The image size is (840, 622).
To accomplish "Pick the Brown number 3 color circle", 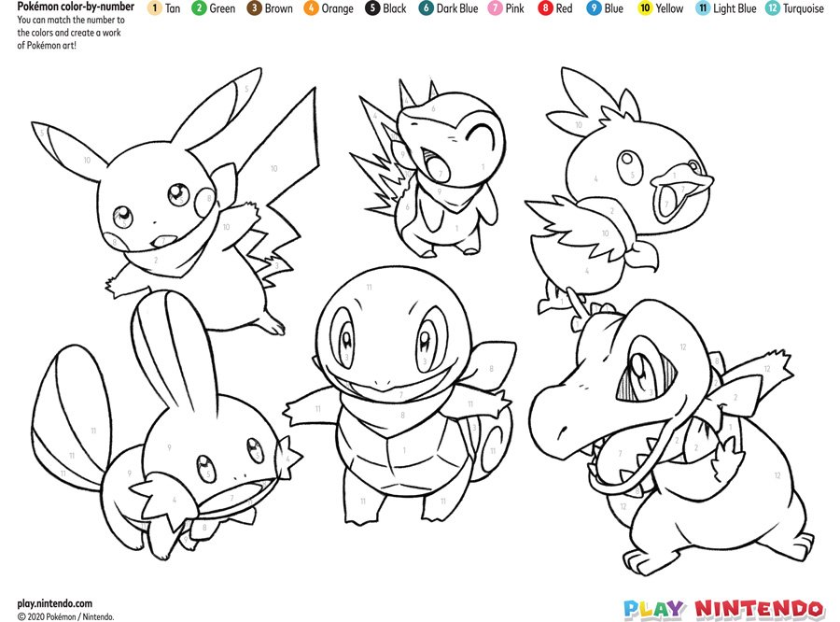I will pos(254,8).
